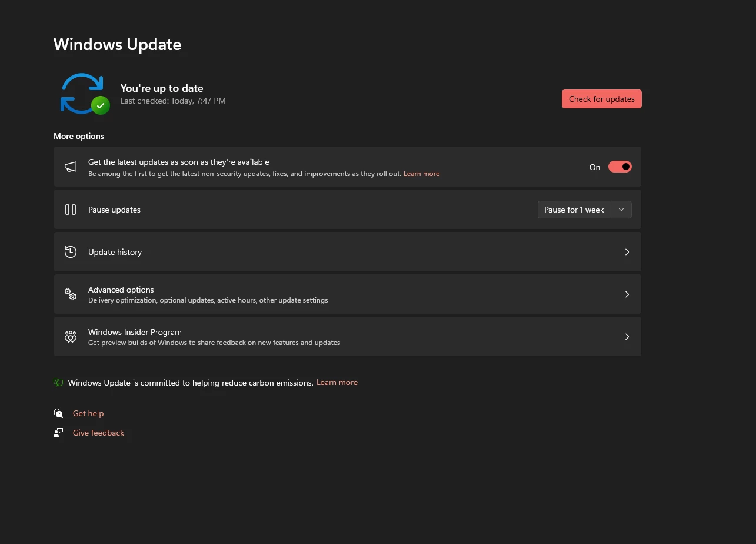Click the Windows Update page title

pos(117,45)
